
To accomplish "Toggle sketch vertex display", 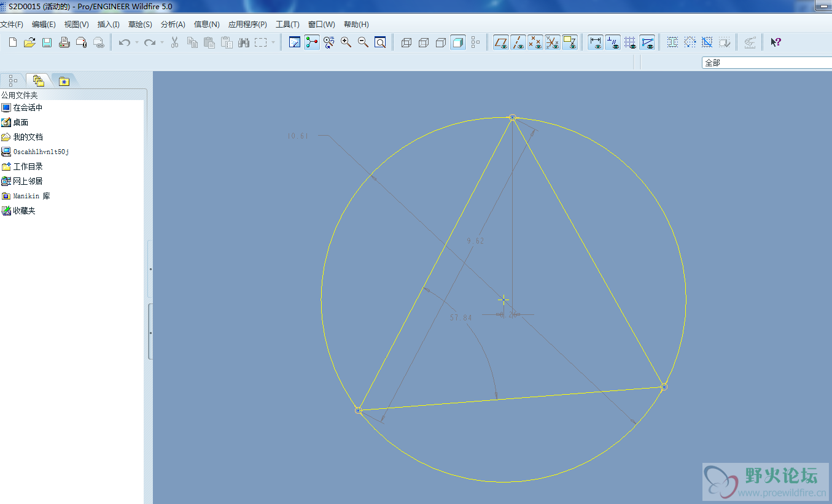I will [x=647, y=42].
